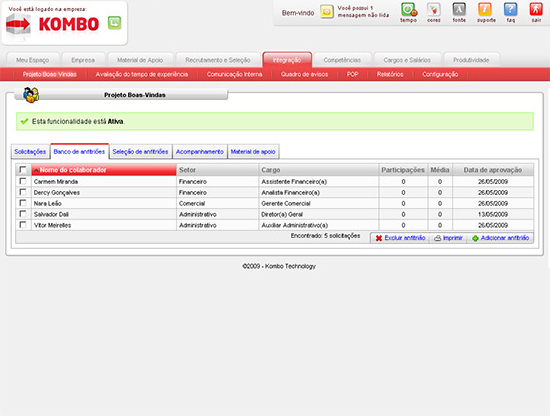Viewport: 550px width, 416px height.
Task: Sort by the Setor column header
Action: pos(217,170)
